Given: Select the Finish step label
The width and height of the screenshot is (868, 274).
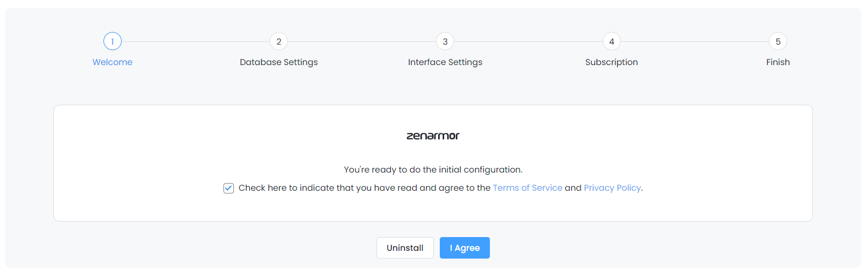Looking at the screenshot, I should (778, 62).
